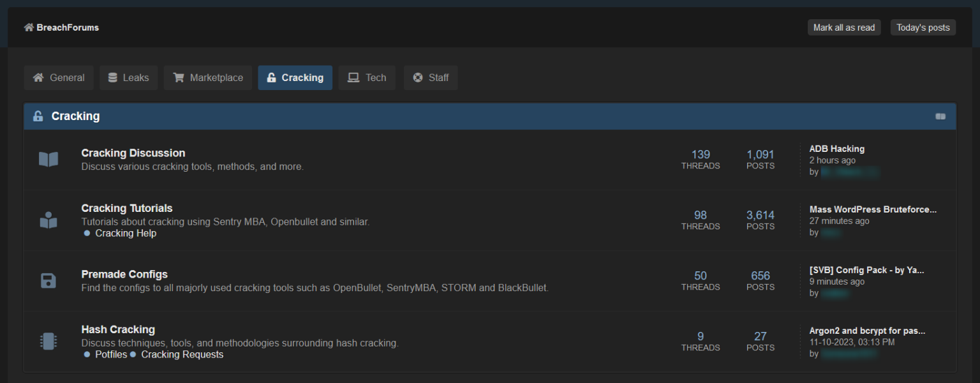980x383 pixels.
Task: Click the open book icon for Cracking Discussion
Action: [48, 160]
